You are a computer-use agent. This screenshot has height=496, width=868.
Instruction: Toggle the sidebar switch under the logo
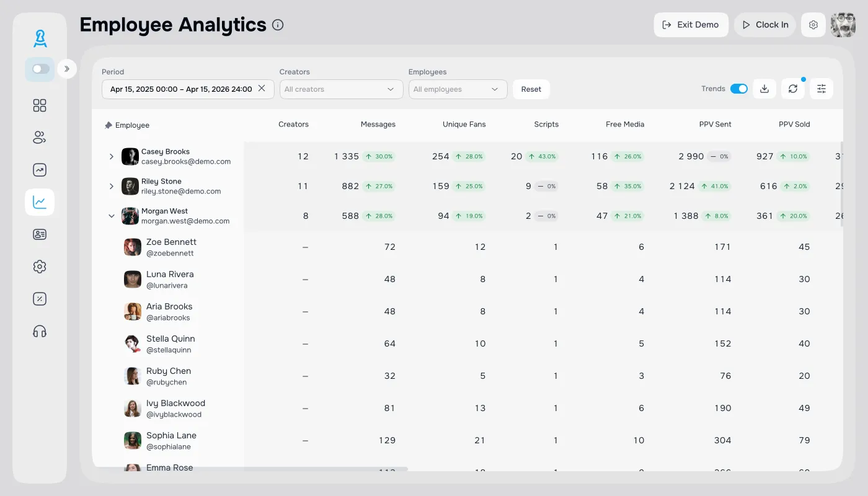click(x=41, y=69)
